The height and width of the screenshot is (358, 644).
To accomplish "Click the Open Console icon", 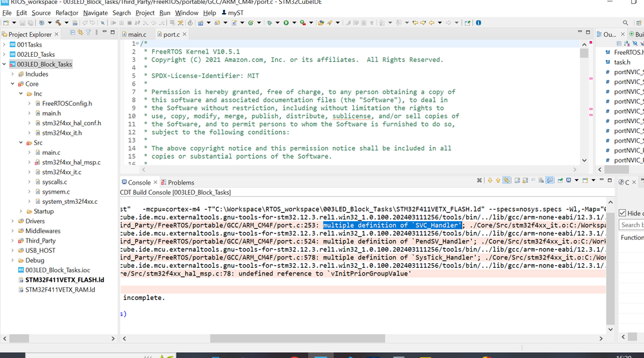I will coord(585,181).
